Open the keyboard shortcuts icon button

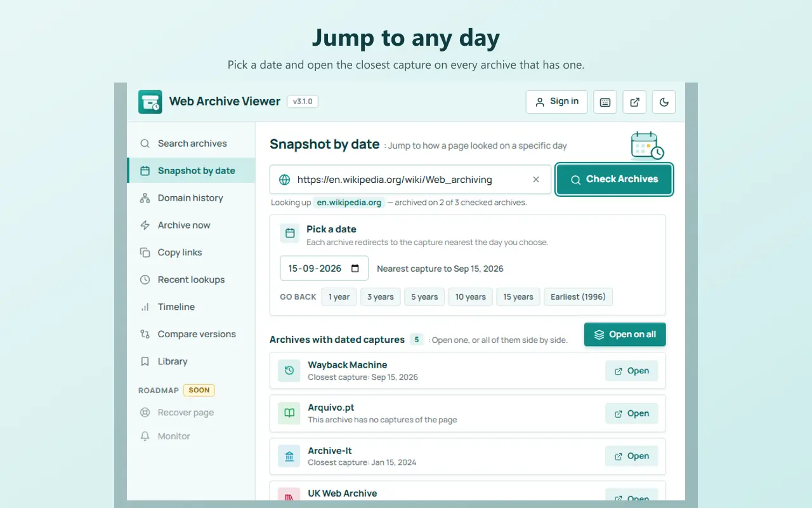[x=605, y=102]
